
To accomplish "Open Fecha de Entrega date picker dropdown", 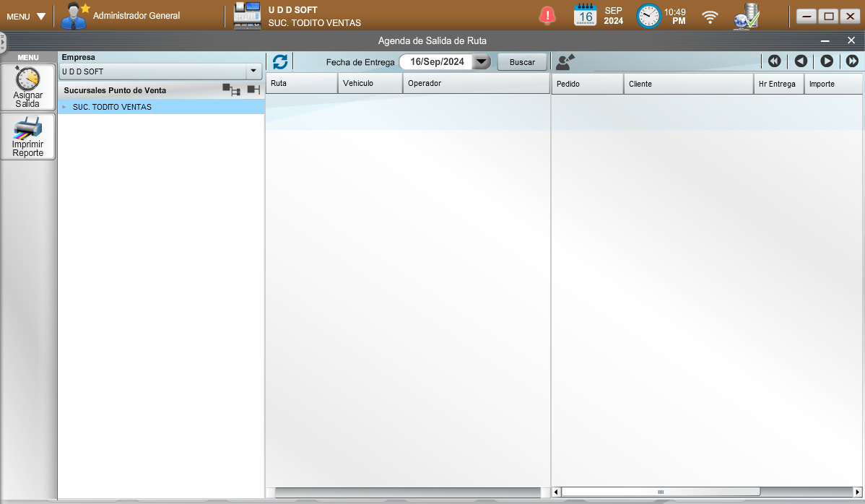I will click(481, 62).
